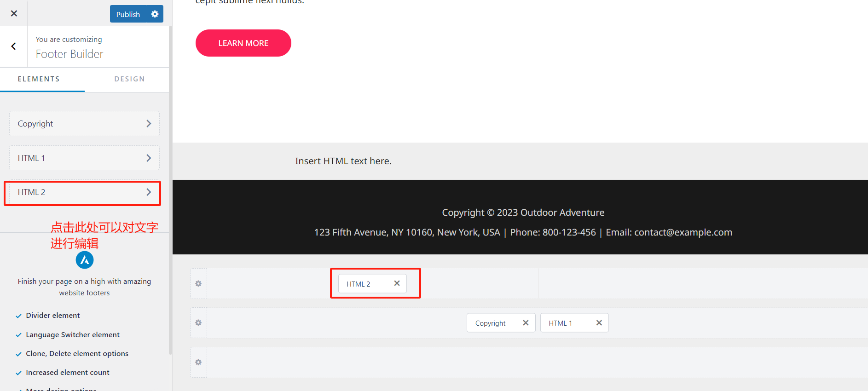Screen dimensions: 868x391
Task: Click the 'Divider element' feature text
Action: coord(53,316)
